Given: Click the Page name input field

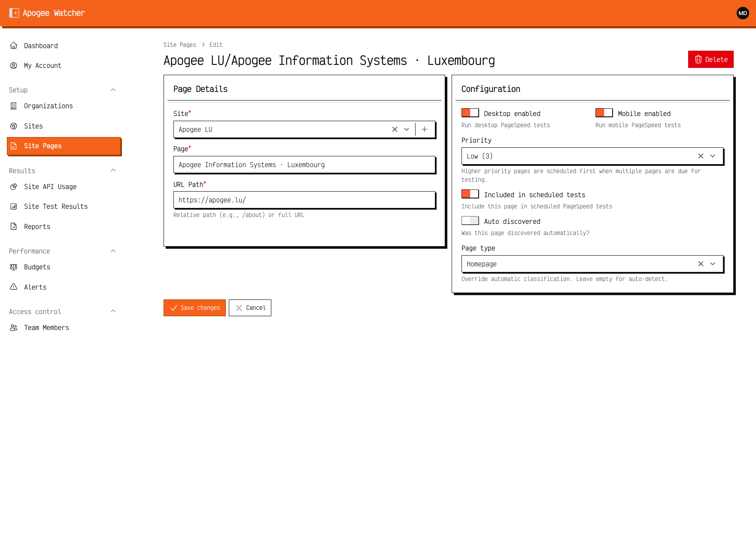Looking at the screenshot, I should 304,165.
